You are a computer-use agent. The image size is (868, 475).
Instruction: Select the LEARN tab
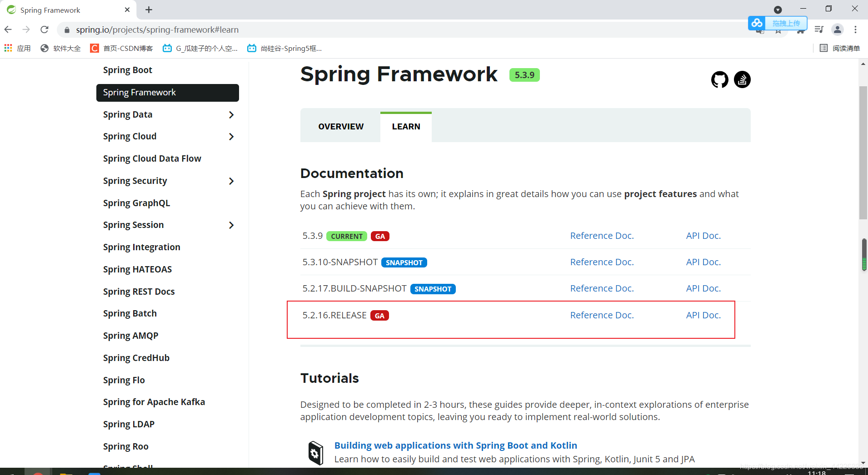[x=406, y=127]
